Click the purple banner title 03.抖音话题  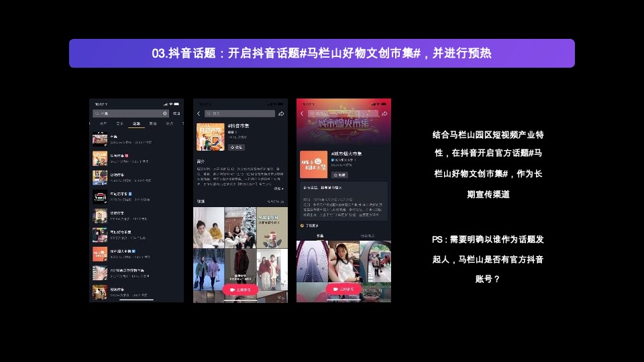321,54
